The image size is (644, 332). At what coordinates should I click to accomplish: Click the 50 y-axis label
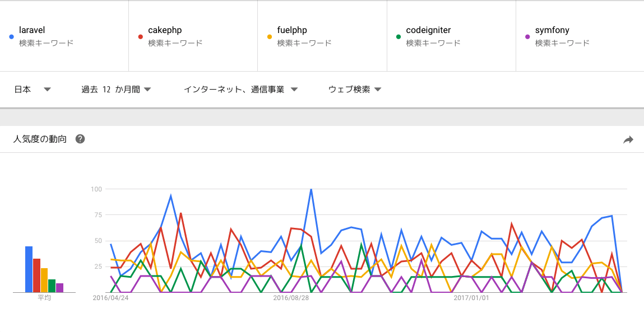coord(98,241)
